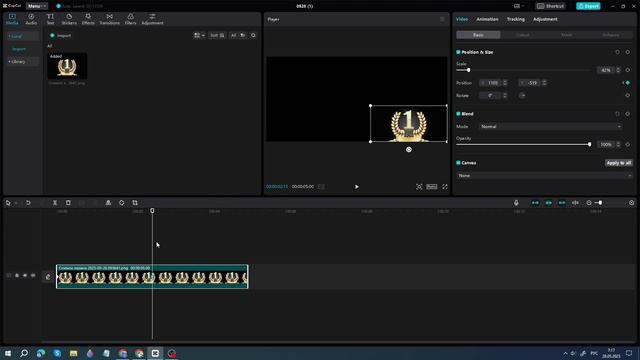Toggle track visibility eye icon
This screenshot has width=640, height=360.
[x=25, y=276]
